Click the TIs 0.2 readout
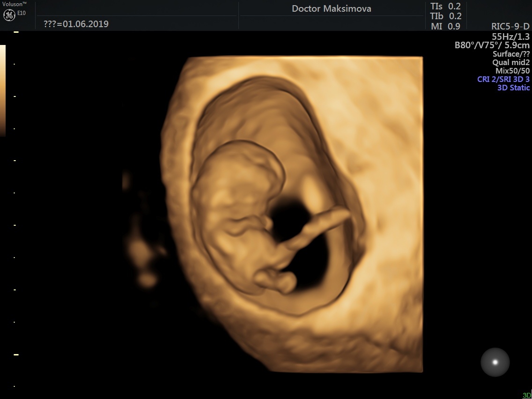The image size is (532, 399). 445,6
